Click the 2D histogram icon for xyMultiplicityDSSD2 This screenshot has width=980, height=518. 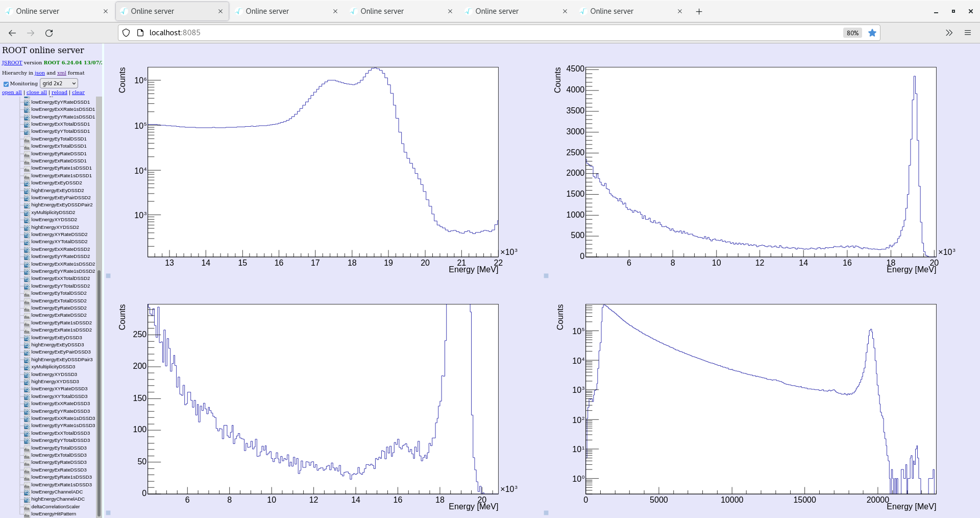[27, 213]
